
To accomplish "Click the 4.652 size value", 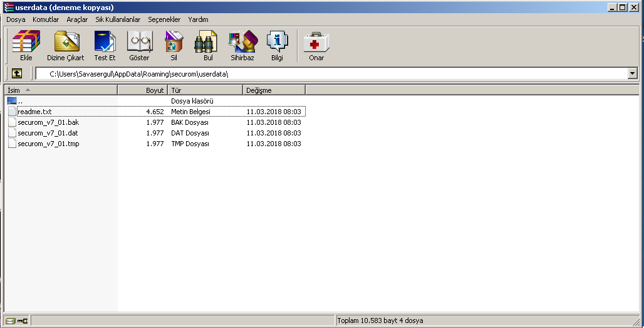I will (x=155, y=112).
